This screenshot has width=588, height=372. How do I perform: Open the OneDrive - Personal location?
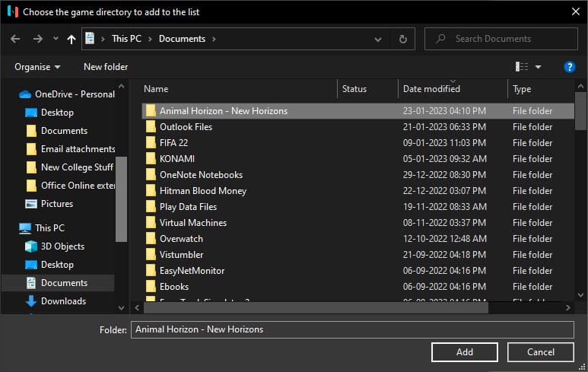pos(75,94)
